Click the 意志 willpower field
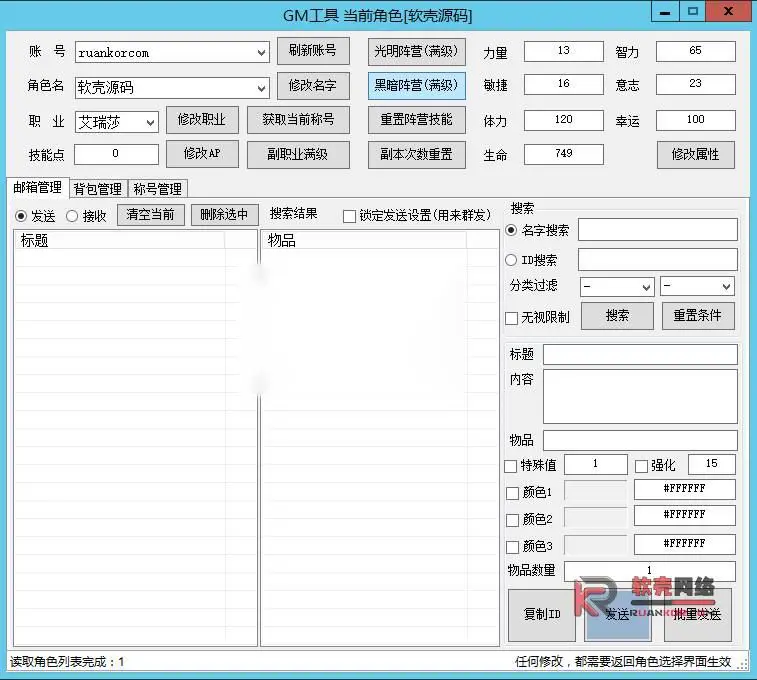 696,84
